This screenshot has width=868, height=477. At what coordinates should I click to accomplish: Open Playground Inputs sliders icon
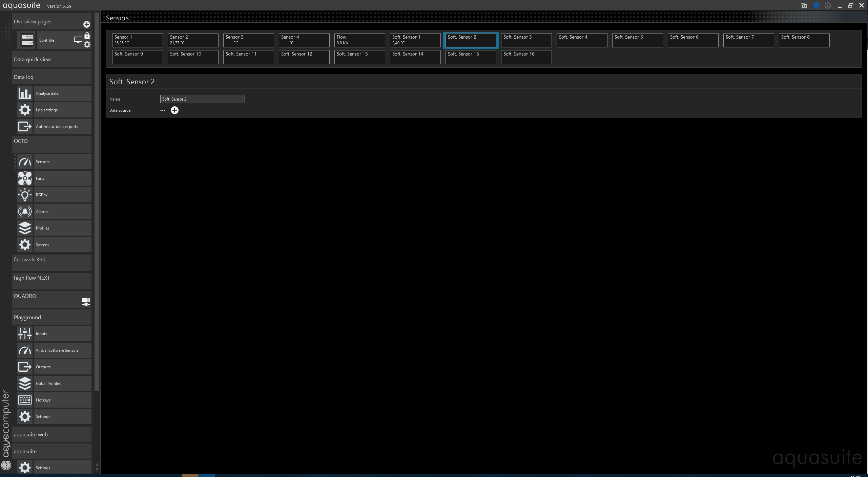click(25, 334)
